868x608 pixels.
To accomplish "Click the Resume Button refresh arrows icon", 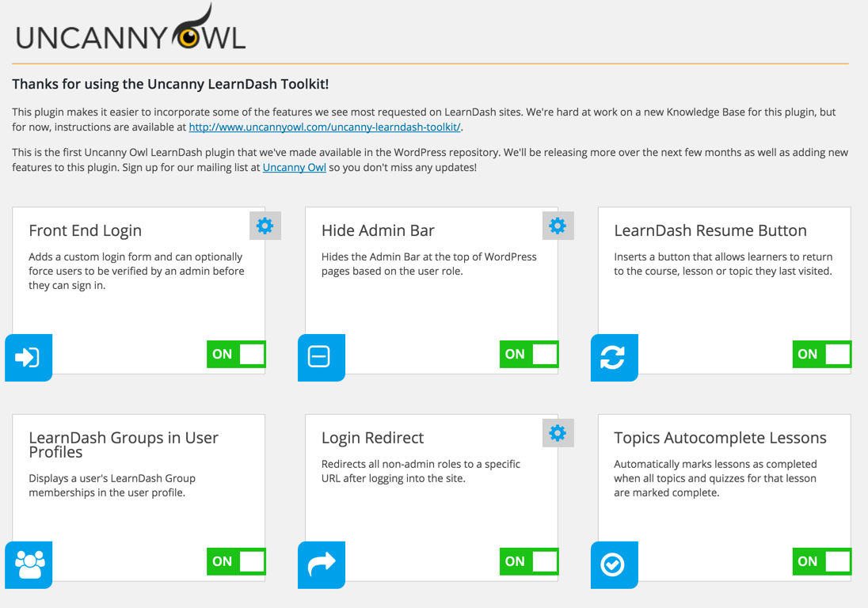I will point(614,357).
